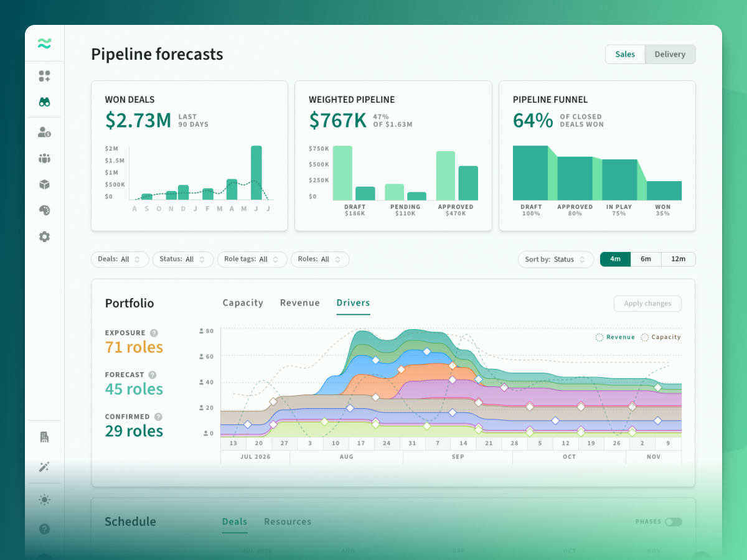Toggle the Phases switch in Schedule
This screenshot has height=560, width=747.
pos(673,521)
